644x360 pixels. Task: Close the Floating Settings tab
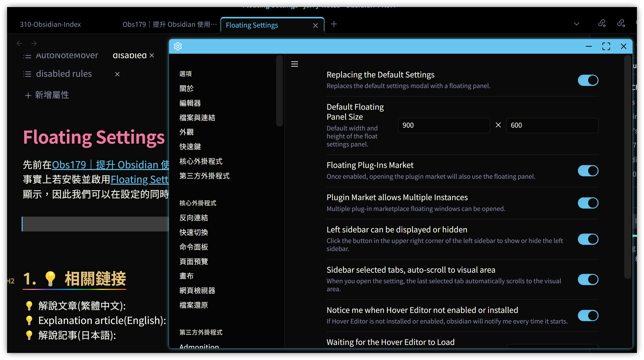[315, 25]
